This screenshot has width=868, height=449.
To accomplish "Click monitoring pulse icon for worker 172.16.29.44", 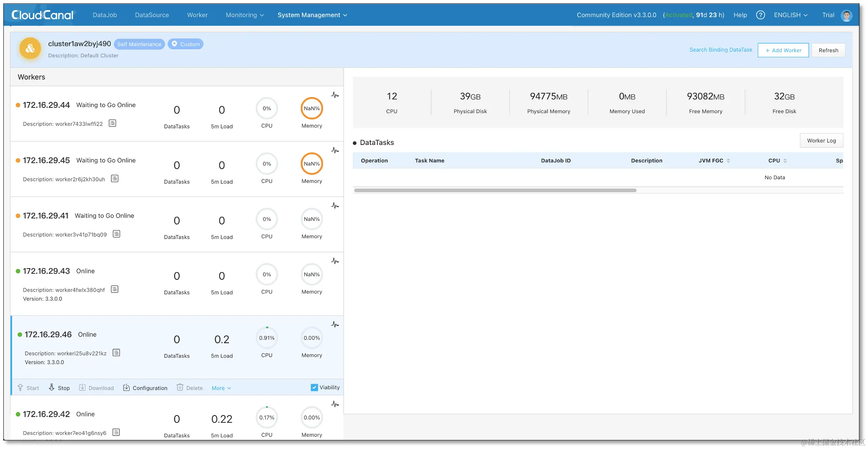I will click(x=335, y=95).
